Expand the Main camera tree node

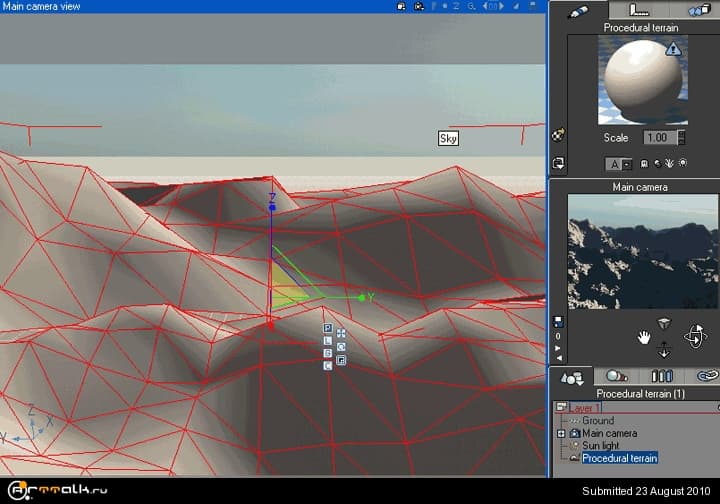(x=561, y=433)
